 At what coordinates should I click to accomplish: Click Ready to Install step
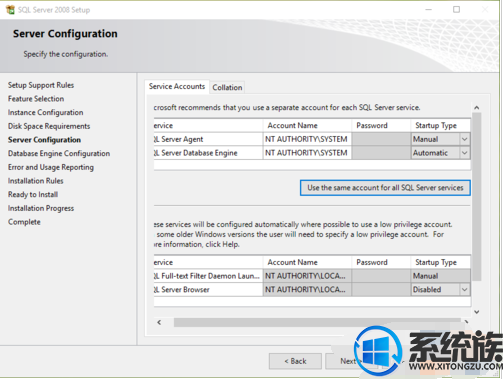click(33, 195)
